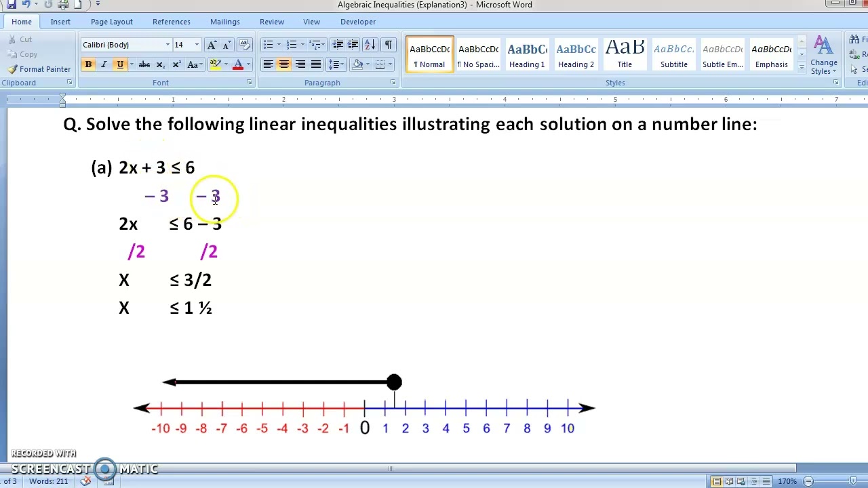Screen dimensions: 868x488
Task: Click Decrease Indent icon
Action: pos(338,45)
